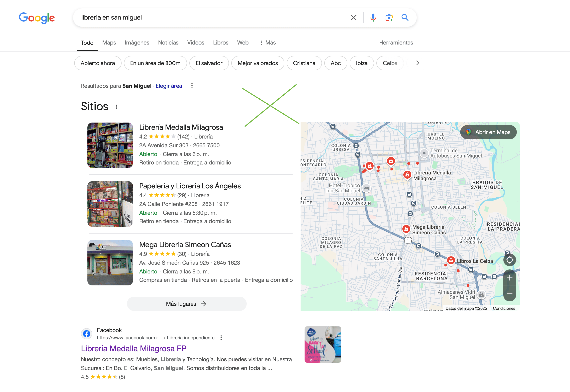570x392 pixels.
Task: Click the Más lugares button
Action: [187, 304]
